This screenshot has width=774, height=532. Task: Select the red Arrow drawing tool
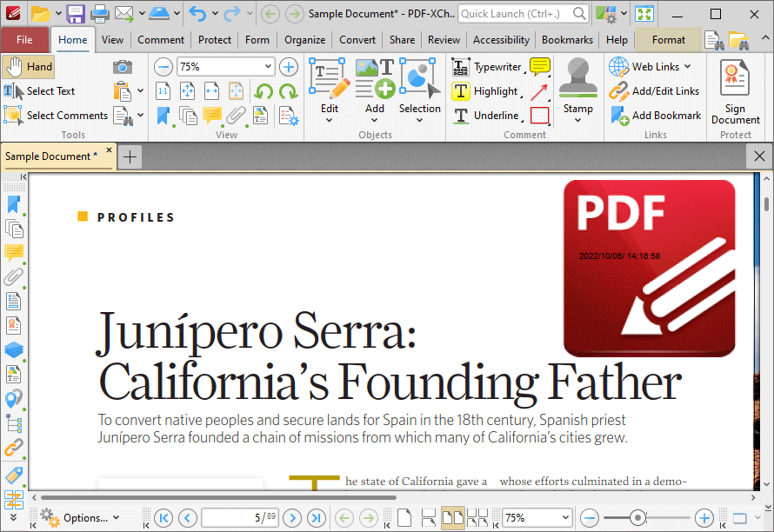(539, 91)
